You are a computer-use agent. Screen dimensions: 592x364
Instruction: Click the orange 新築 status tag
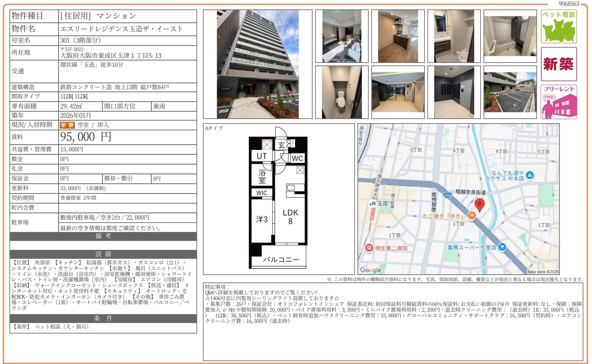[67, 125]
